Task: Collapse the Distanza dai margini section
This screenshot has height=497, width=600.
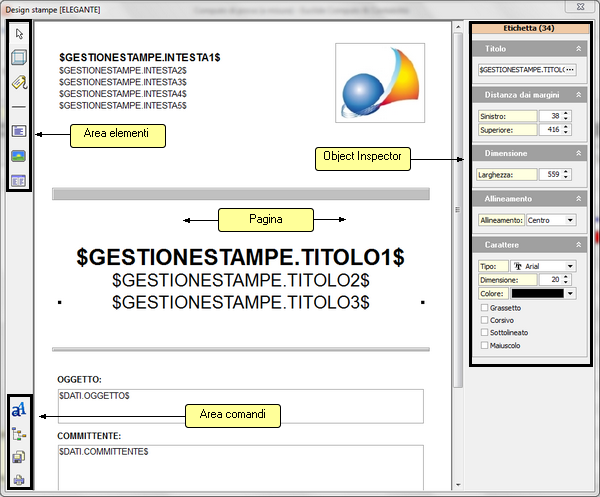Action: tap(577, 94)
